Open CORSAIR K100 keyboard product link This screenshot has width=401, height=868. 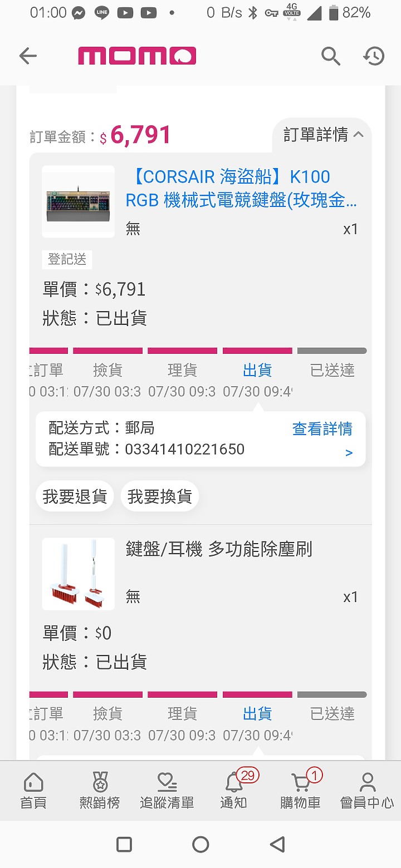[241, 189]
